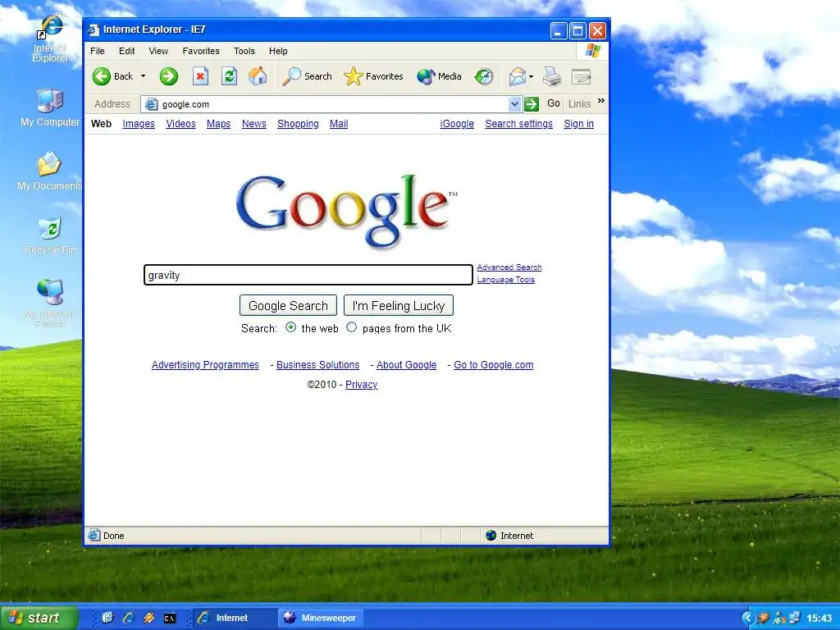840x630 pixels.
Task: Click Go to Google.com link
Action: click(493, 365)
